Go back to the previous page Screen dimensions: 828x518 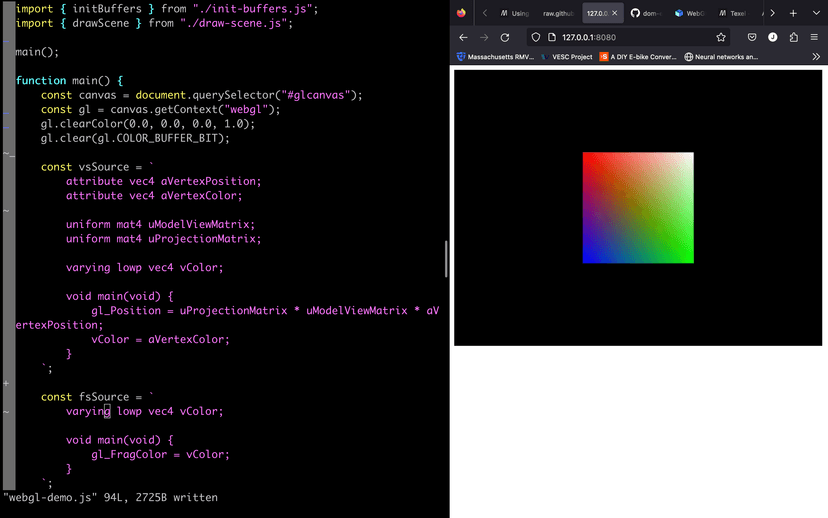pyautogui.click(x=463, y=37)
